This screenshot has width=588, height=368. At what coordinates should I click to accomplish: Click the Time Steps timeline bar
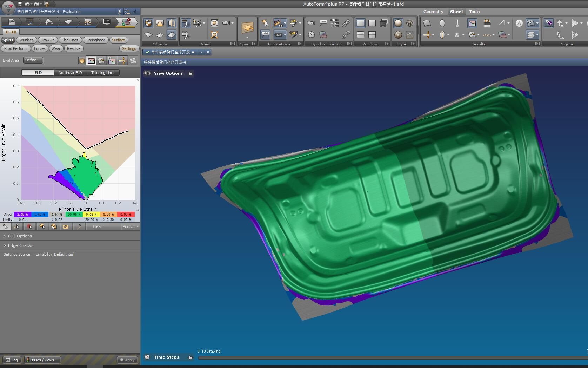[392, 357]
